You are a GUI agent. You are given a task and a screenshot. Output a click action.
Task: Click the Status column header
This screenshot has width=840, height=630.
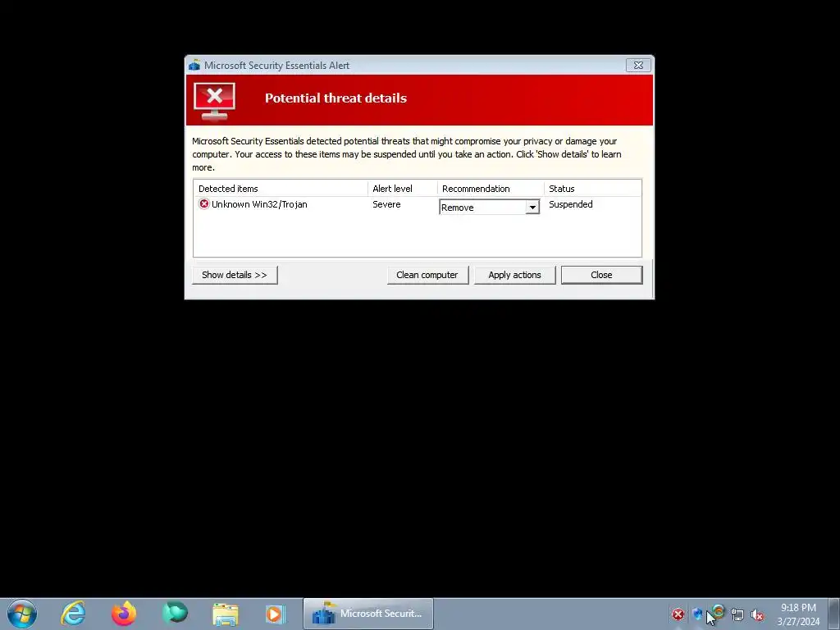pos(592,189)
